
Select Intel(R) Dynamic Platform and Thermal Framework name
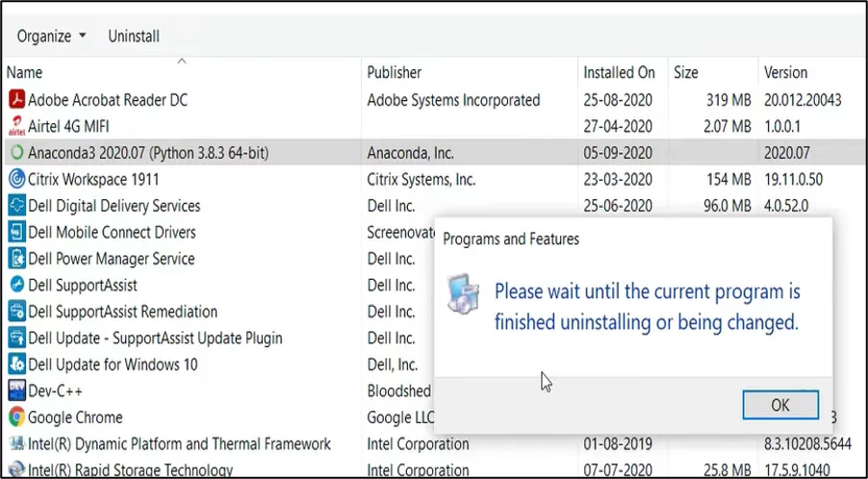[179, 443]
